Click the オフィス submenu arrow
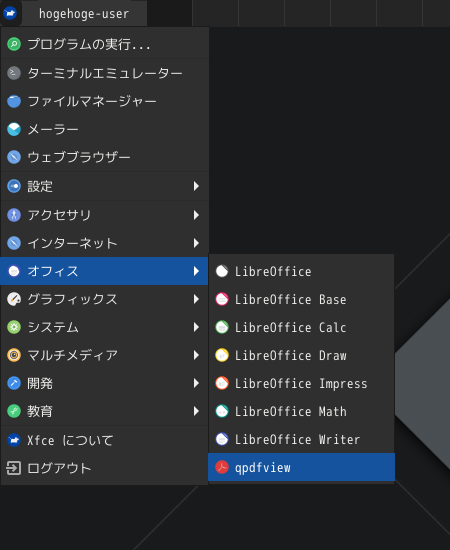450x550 pixels. (196, 271)
